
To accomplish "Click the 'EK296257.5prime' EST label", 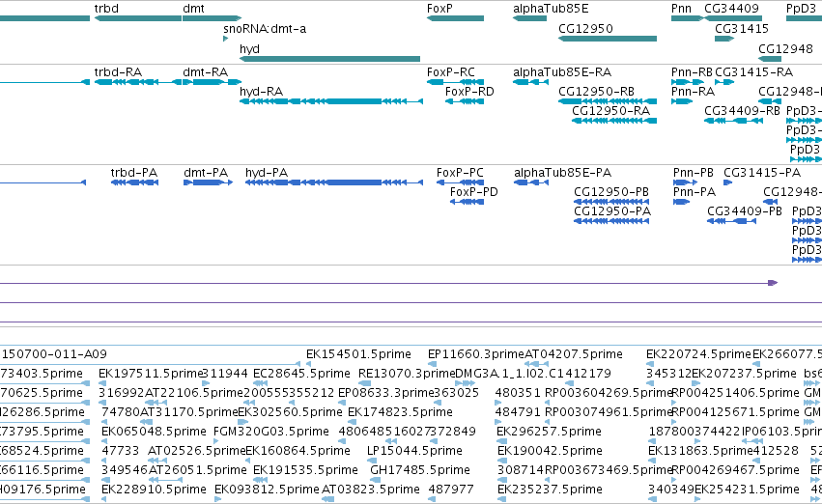I will click(549, 432).
